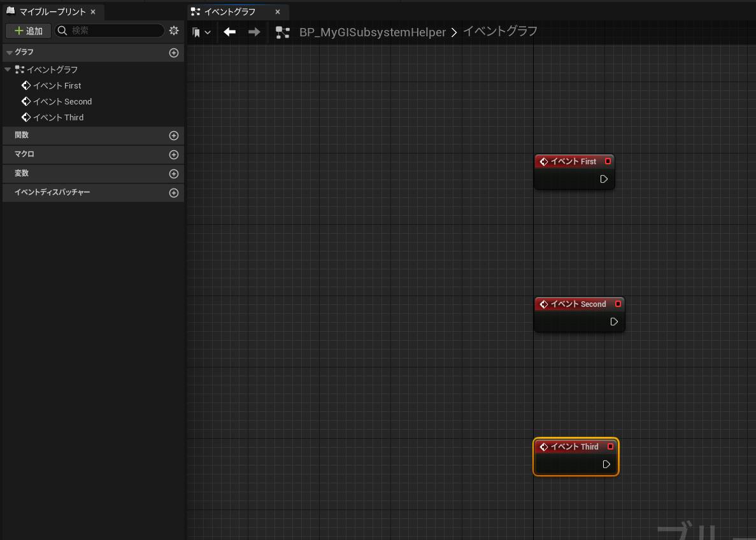756x540 pixels.
Task: Click the graph icon before BP_MyGISubsystemHelper breadcrumb
Action: point(283,32)
